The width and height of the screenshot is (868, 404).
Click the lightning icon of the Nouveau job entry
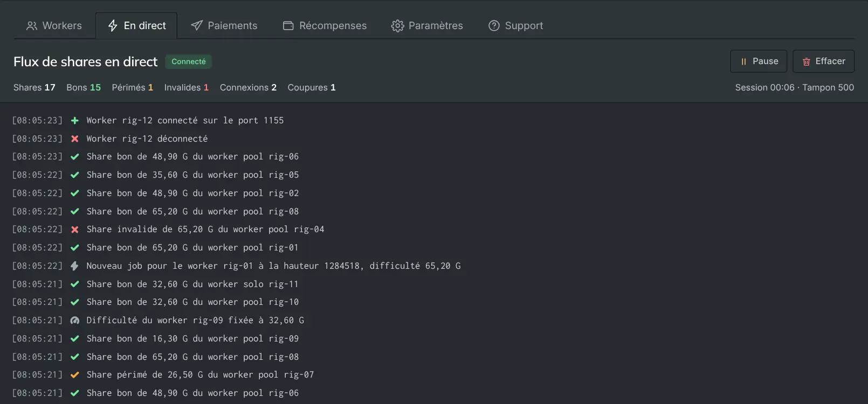[x=75, y=266]
